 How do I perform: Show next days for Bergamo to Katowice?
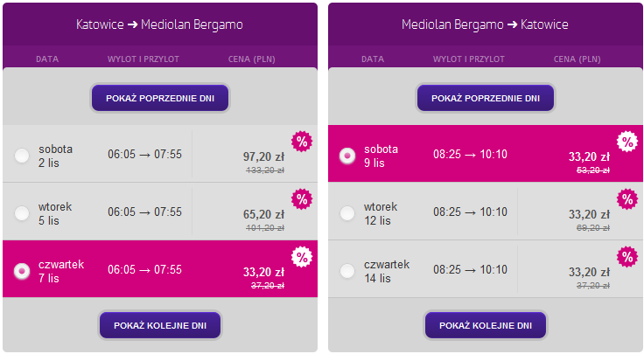[485, 324]
